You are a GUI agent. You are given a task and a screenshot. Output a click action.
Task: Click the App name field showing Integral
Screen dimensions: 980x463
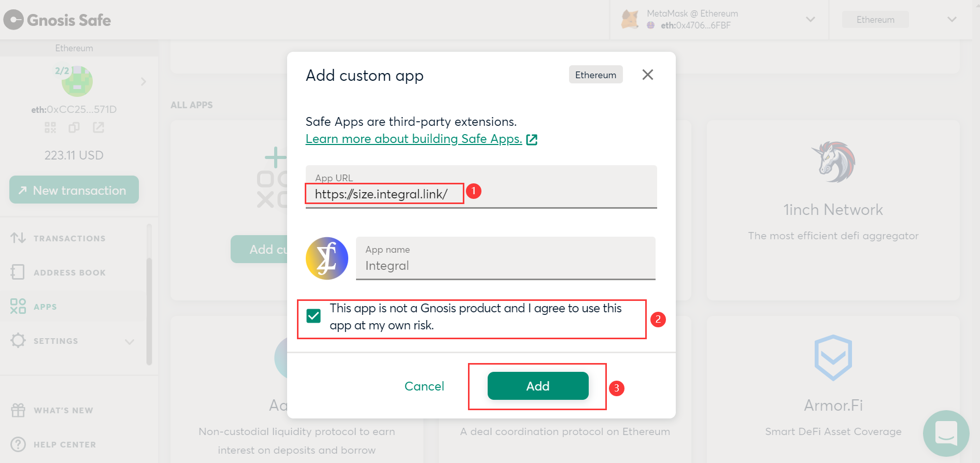click(x=505, y=258)
